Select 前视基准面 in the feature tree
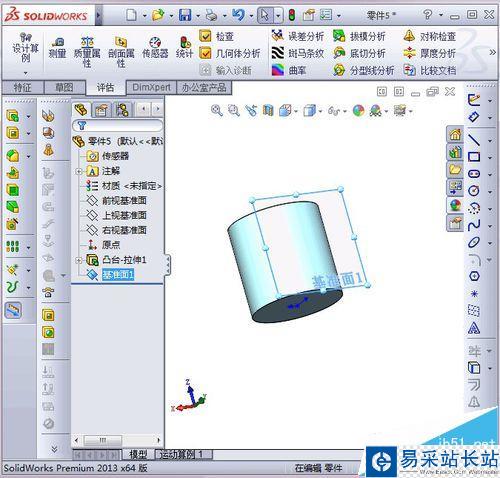 (x=117, y=200)
